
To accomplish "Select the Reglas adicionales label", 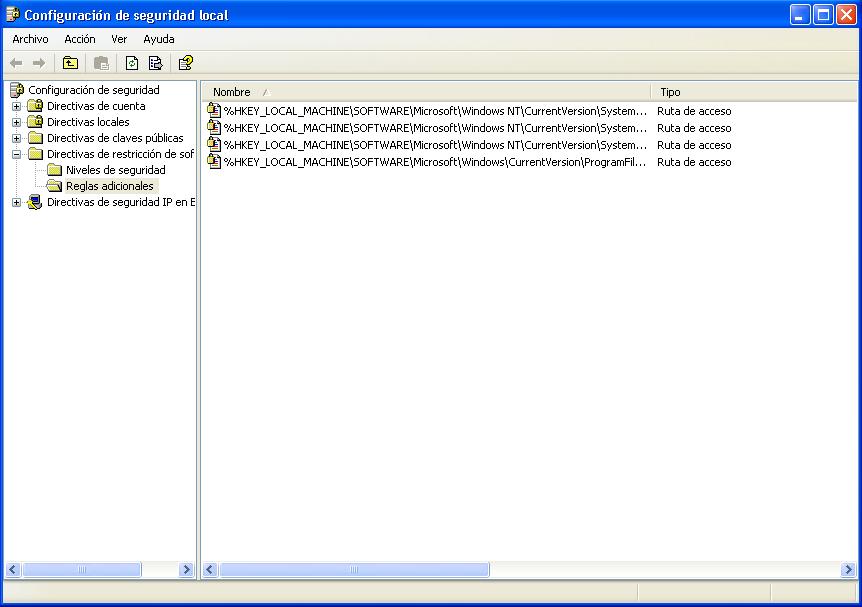I will 110,186.
